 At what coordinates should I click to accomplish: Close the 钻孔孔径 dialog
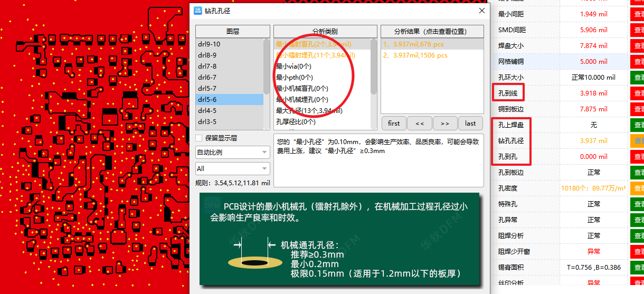click(481, 11)
